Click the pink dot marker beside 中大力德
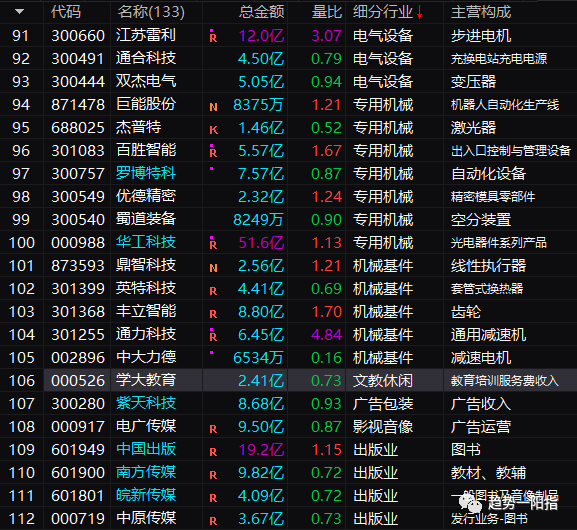 tap(212, 353)
